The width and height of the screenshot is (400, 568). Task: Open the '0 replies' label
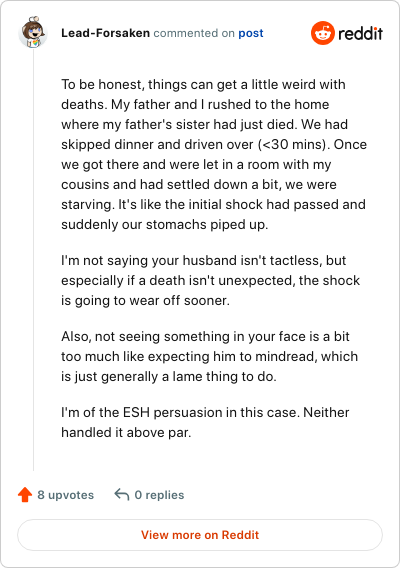pyautogui.click(x=159, y=495)
